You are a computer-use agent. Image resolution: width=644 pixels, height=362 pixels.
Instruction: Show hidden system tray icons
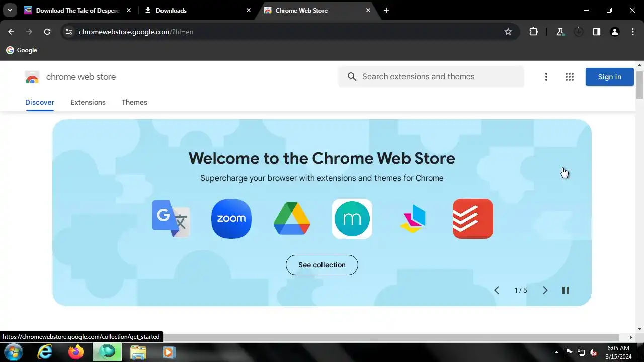(x=556, y=352)
